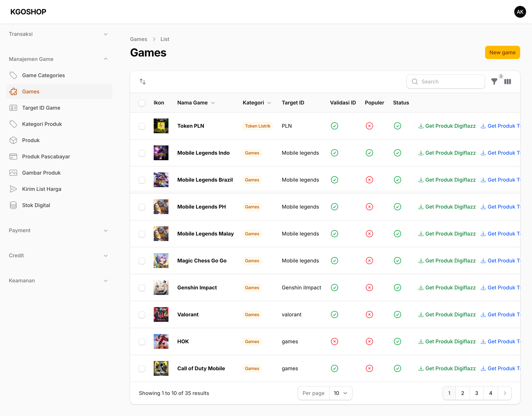Select the Mobile Legends Indo row checkbox
This screenshot has height=416, width=532.
142,153
